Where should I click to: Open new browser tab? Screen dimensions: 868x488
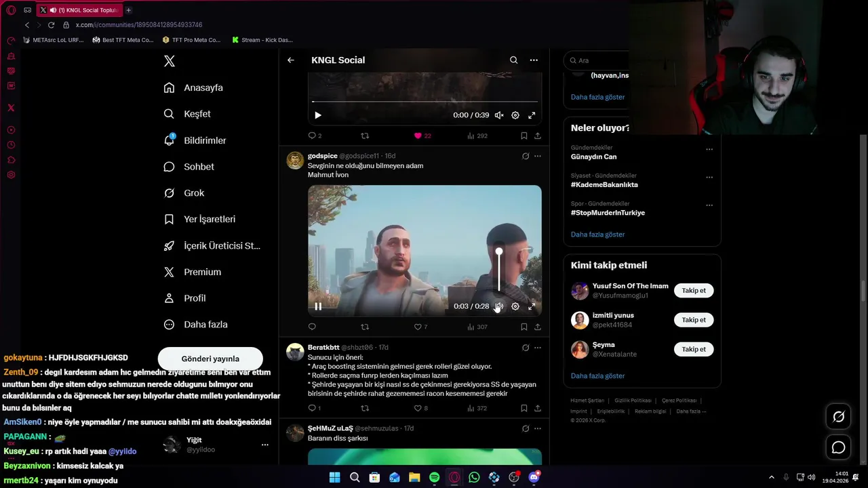[x=128, y=10]
